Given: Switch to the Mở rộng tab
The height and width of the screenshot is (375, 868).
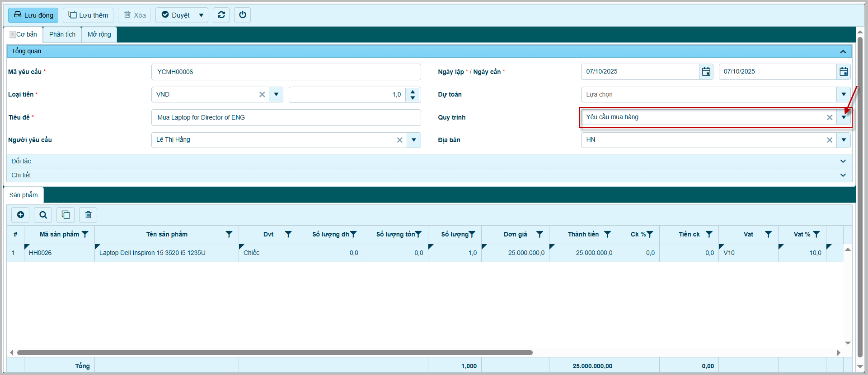Looking at the screenshot, I should tap(99, 34).
